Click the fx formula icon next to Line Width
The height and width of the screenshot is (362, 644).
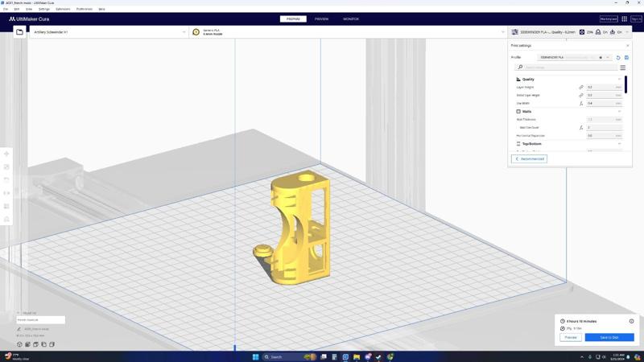click(581, 104)
